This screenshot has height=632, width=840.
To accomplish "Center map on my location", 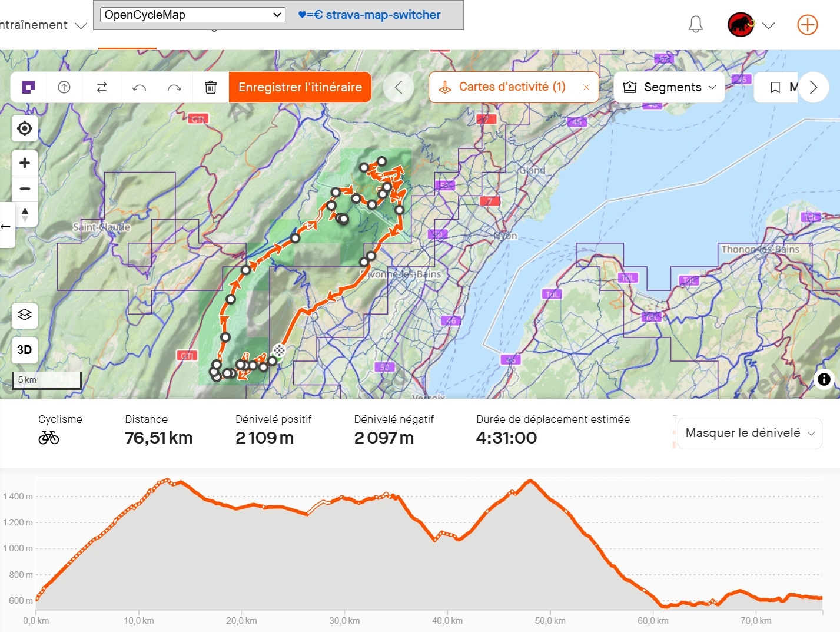I will (x=25, y=128).
